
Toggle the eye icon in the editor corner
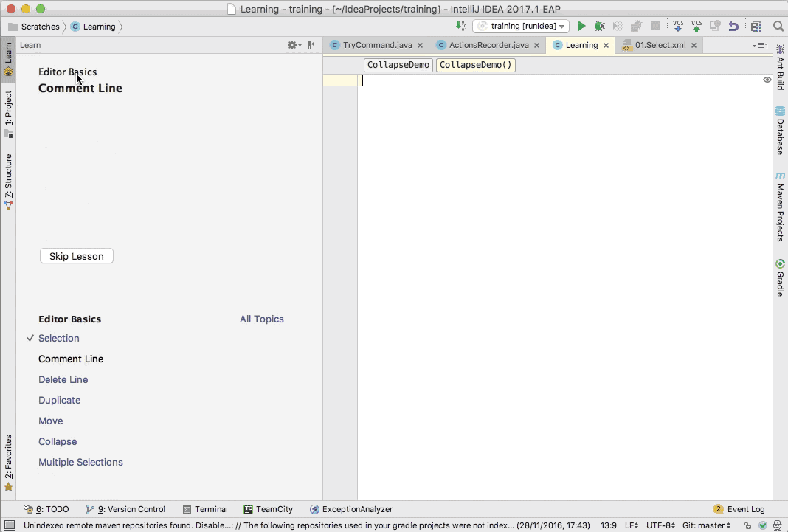(x=767, y=80)
